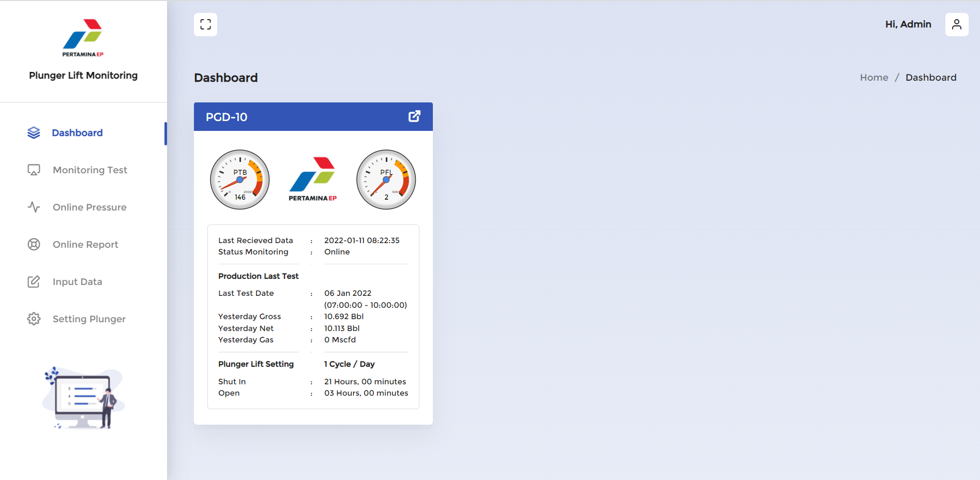Click the Online Report lifebuoy icon

point(34,245)
